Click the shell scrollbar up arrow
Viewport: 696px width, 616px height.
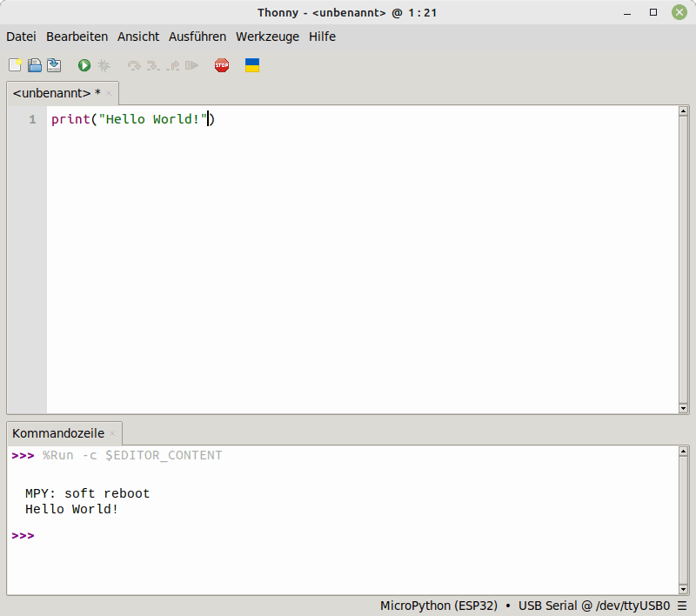[683, 452]
